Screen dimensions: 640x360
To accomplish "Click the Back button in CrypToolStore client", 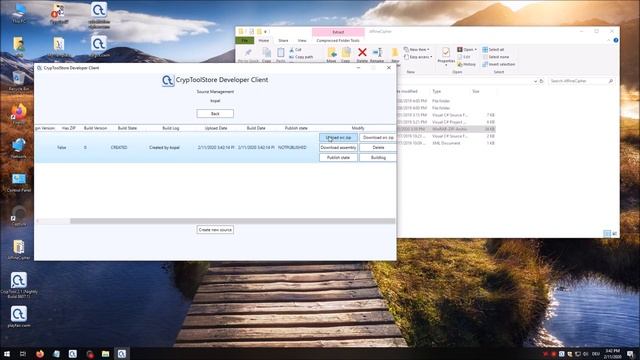I will (215, 113).
